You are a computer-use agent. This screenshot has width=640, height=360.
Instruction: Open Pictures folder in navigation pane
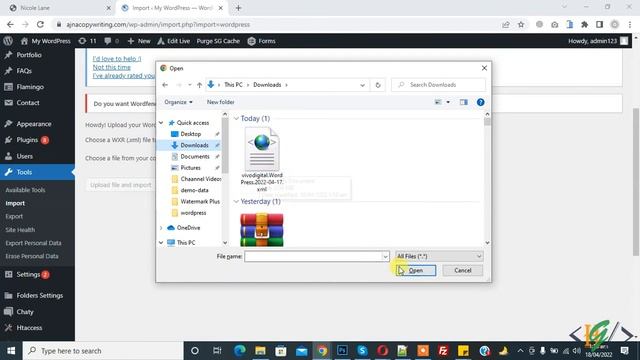(190, 168)
